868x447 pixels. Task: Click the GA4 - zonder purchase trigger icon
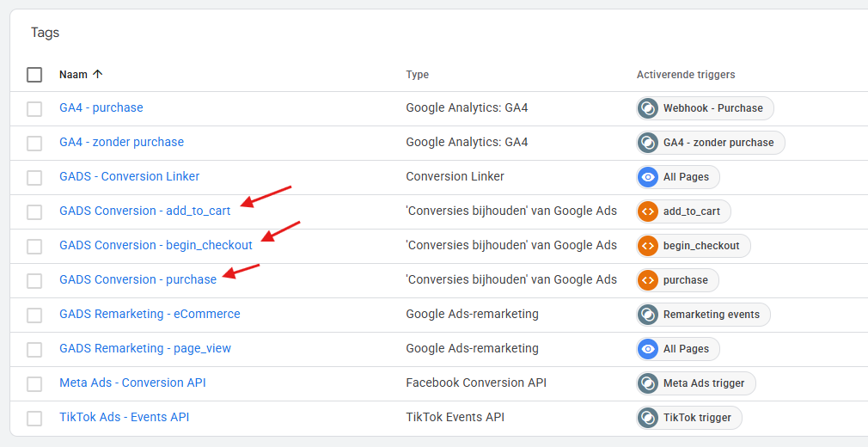point(648,143)
